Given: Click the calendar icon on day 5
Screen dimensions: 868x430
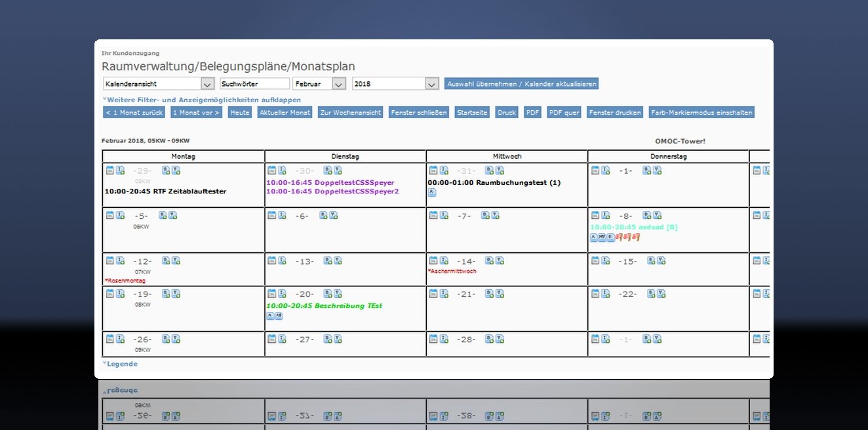Looking at the screenshot, I should pyautogui.click(x=110, y=215).
